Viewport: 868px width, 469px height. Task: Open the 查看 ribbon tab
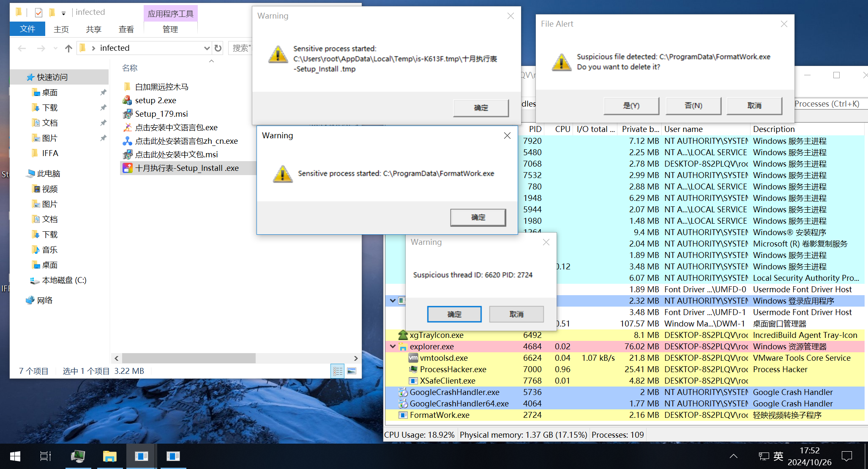[126, 29]
